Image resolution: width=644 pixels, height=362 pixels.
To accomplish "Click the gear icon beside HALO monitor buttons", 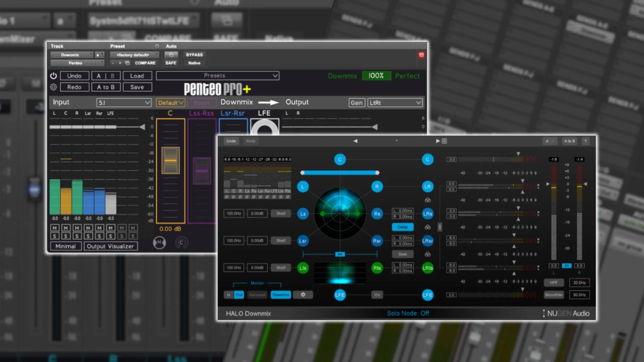I will [x=303, y=295].
